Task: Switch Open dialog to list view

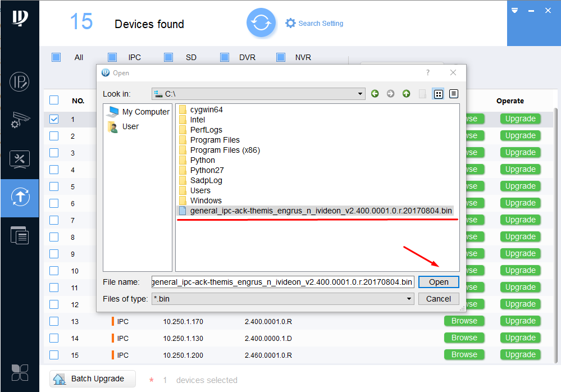Action: [x=438, y=94]
